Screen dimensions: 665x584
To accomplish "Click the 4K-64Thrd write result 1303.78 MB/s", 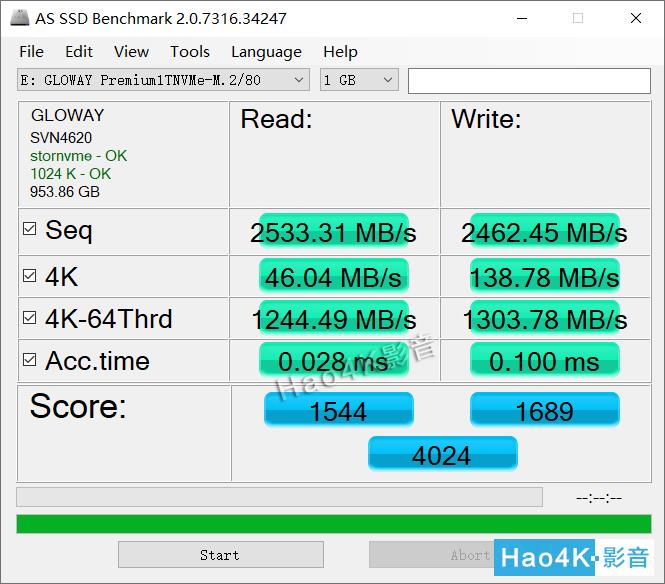I will point(545,319).
